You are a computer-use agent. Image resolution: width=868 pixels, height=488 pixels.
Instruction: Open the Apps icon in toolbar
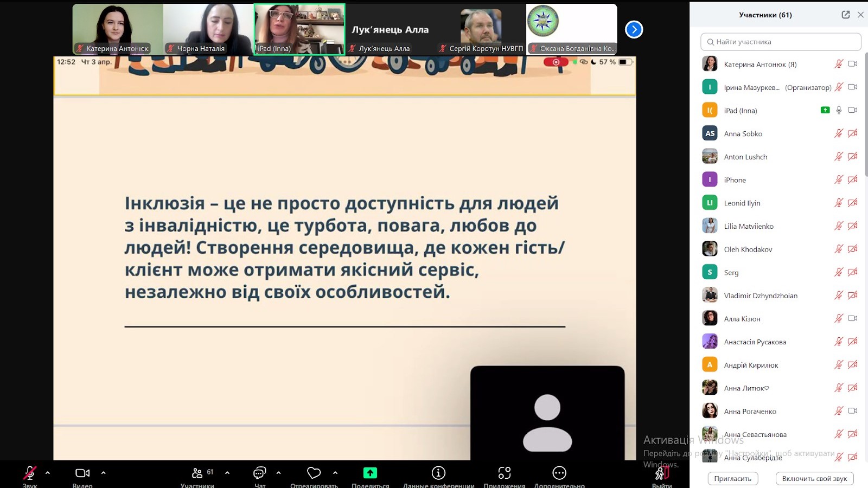[504, 473]
